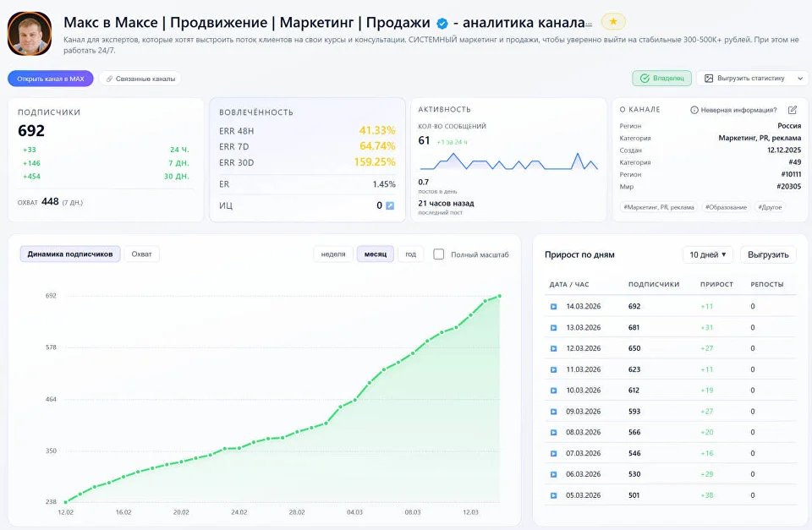Select неделя chart period
Screen dimensions: 812x530
tap(333, 254)
